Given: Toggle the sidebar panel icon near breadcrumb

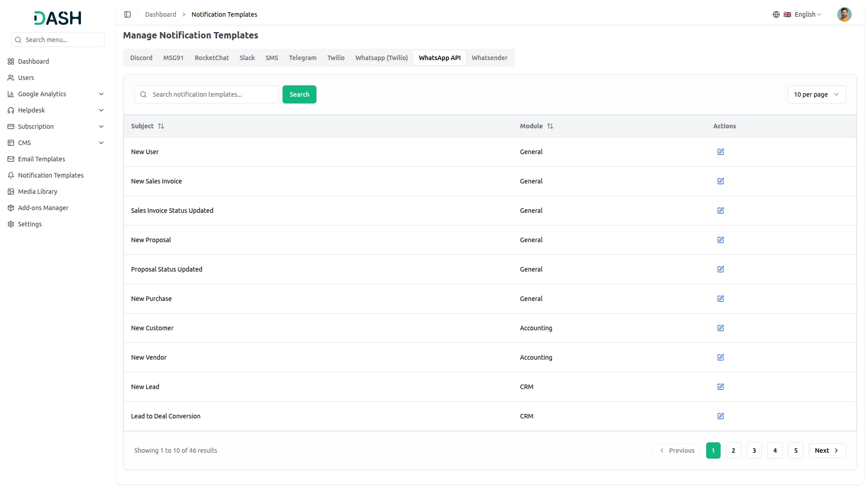Looking at the screenshot, I should coord(127,14).
